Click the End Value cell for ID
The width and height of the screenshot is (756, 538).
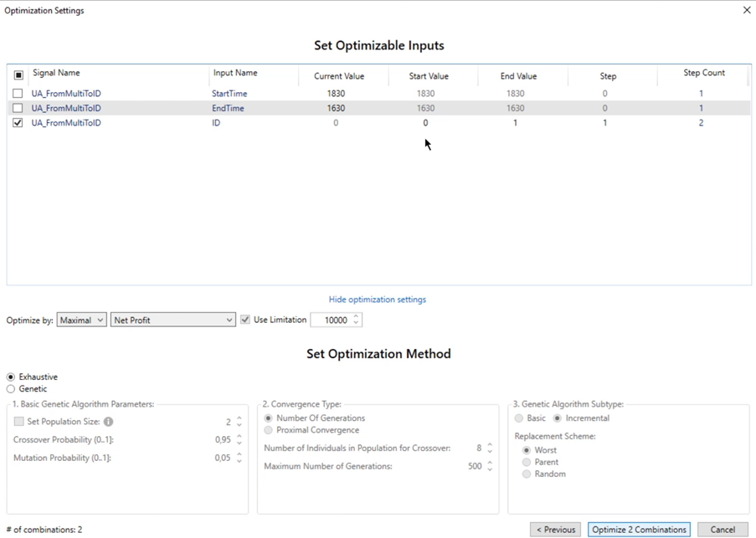515,123
